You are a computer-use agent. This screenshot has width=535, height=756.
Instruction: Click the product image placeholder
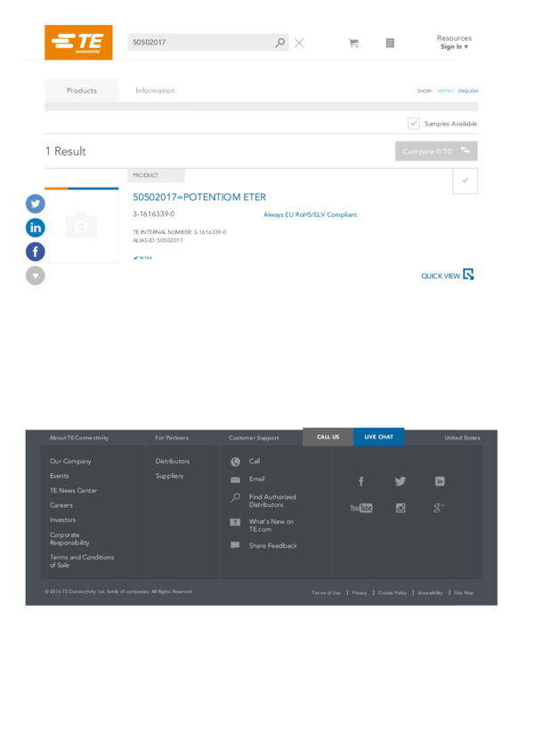coord(82,226)
